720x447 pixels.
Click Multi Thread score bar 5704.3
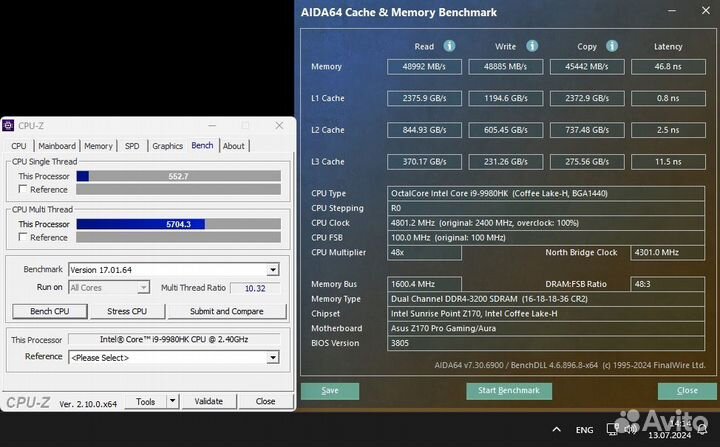178,224
